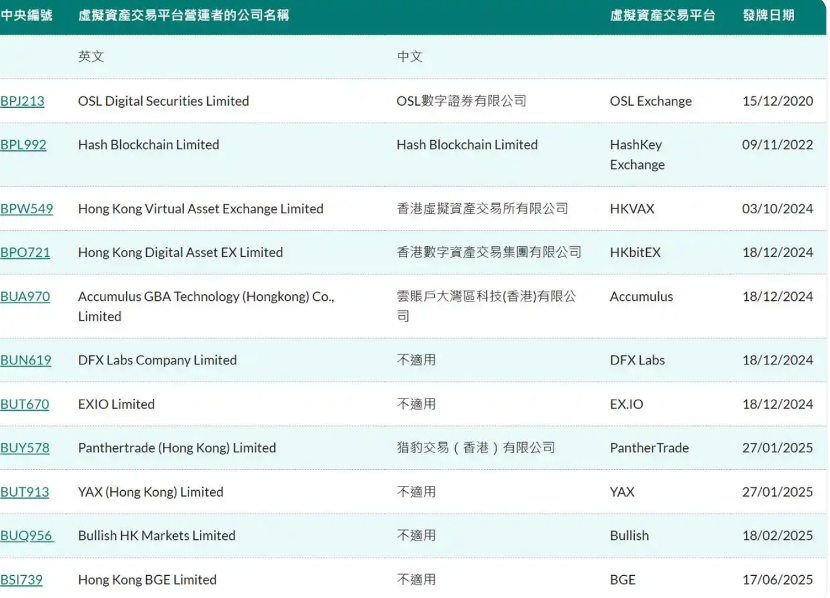Open central number link BPL992
The width and height of the screenshot is (830, 598).
click(x=23, y=145)
